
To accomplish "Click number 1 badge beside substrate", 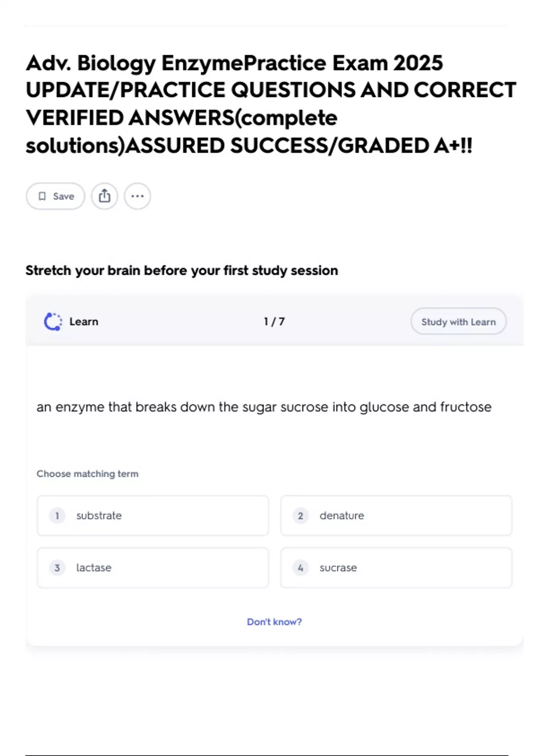I will point(57,515).
